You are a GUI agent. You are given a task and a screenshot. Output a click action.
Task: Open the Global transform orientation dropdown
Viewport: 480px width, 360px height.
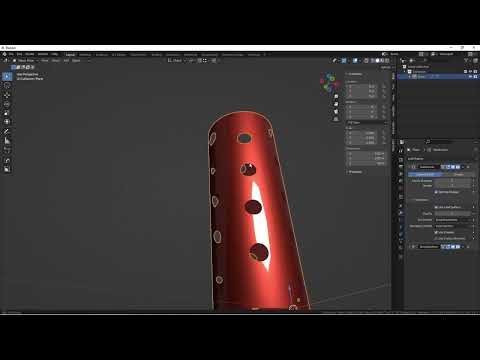(177, 61)
